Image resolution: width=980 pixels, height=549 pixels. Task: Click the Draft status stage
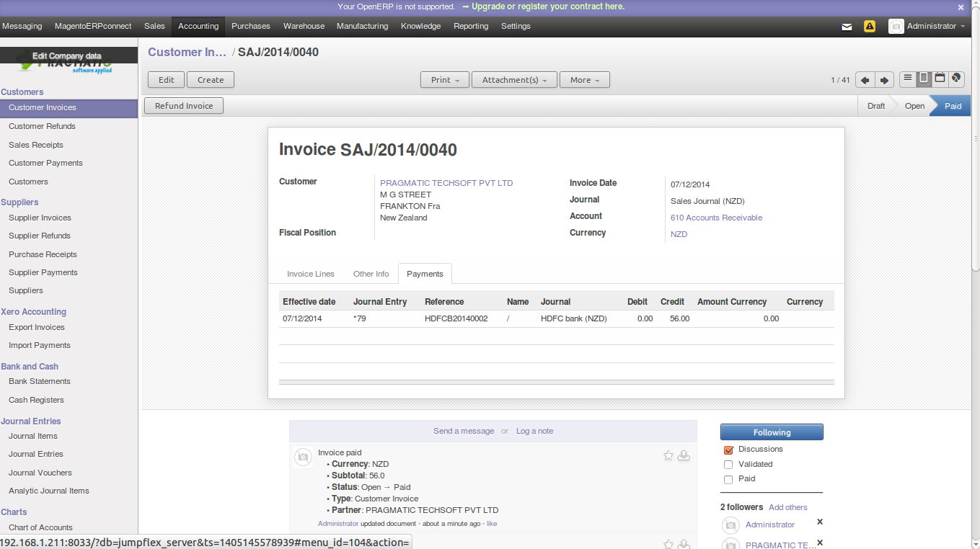(x=876, y=106)
